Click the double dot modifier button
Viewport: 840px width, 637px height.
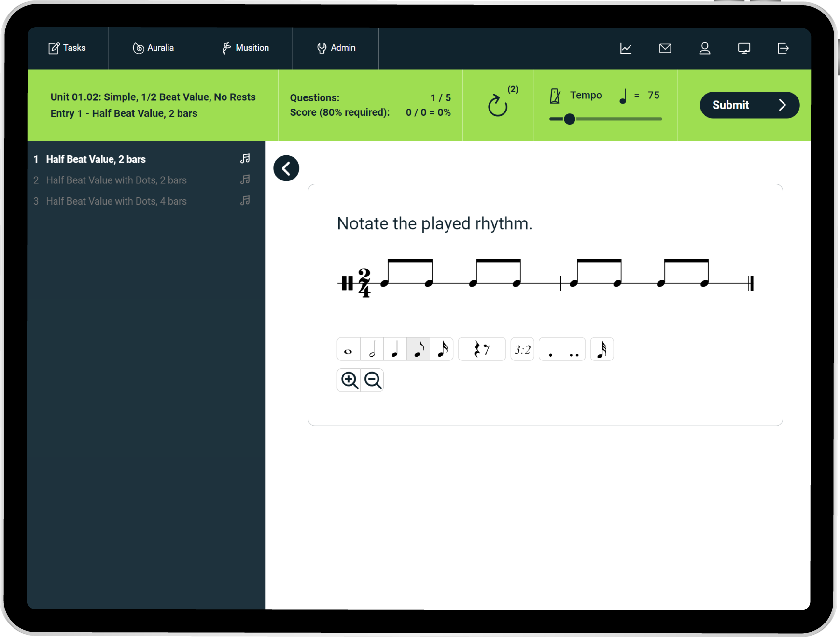574,349
